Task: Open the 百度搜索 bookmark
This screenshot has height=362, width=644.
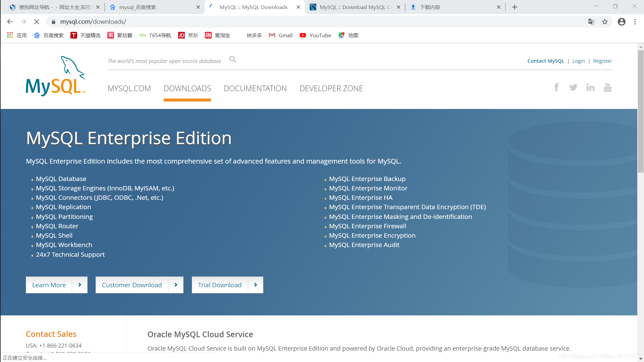Action: point(49,35)
